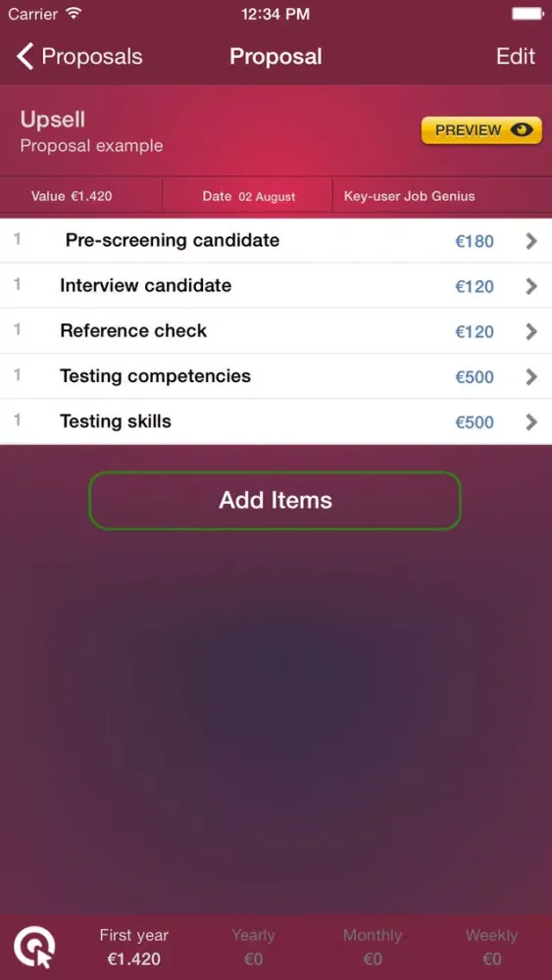Tap the Upsell proposal title
This screenshot has width=552, height=980.
pyautogui.click(x=53, y=120)
